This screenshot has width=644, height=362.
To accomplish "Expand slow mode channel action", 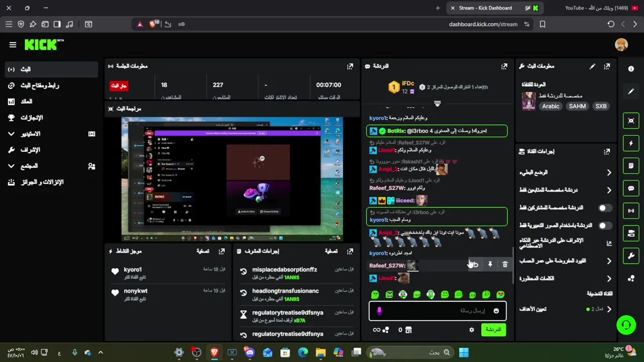I will click(x=609, y=172).
